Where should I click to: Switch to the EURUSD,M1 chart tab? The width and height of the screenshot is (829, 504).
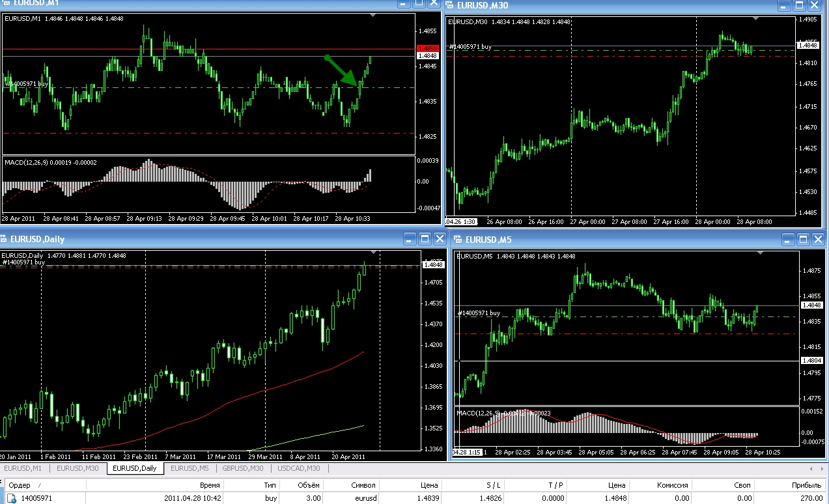(23, 468)
